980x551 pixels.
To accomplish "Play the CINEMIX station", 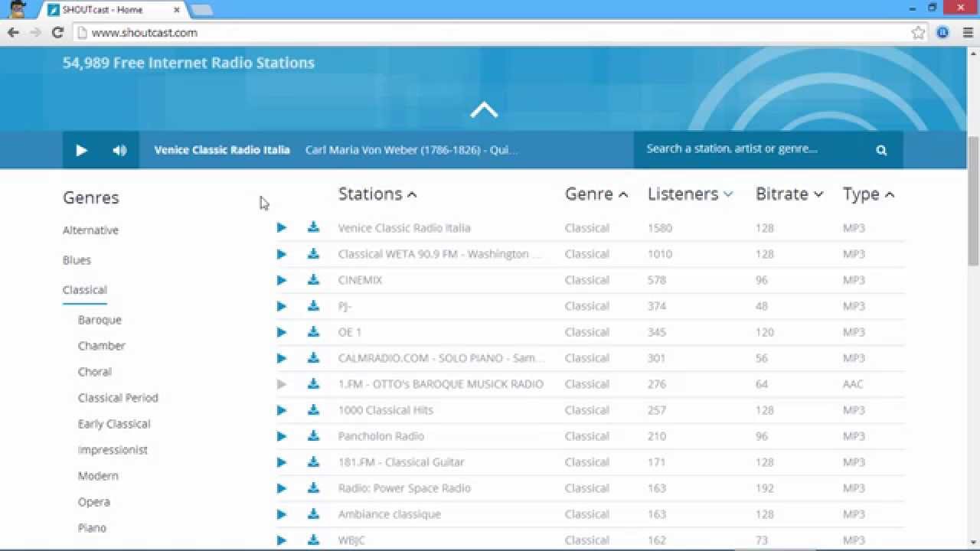I will pos(282,280).
